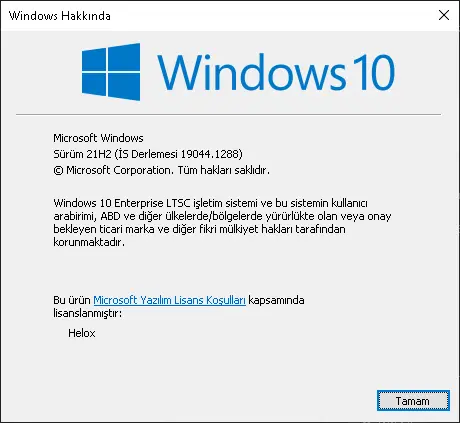The image size is (460, 423).
Task: Click Microsoft Corporation in copyright line
Action: pyautogui.click(x=119, y=170)
